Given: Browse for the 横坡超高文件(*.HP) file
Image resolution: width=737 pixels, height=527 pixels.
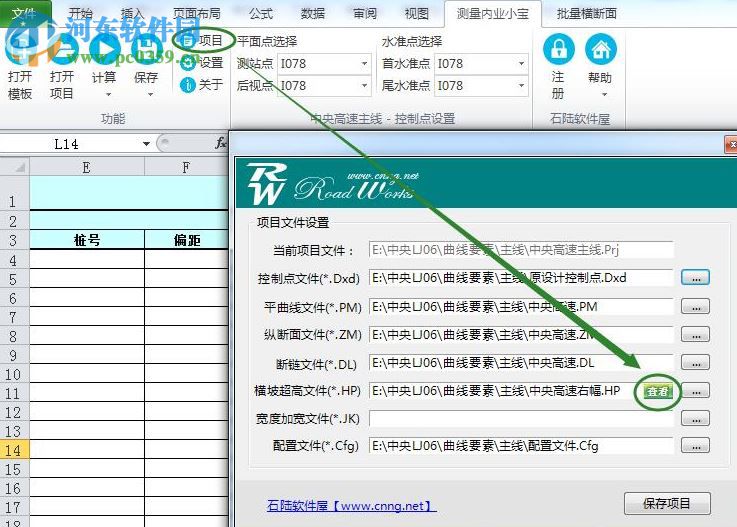Looking at the screenshot, I should click(695, 391).
